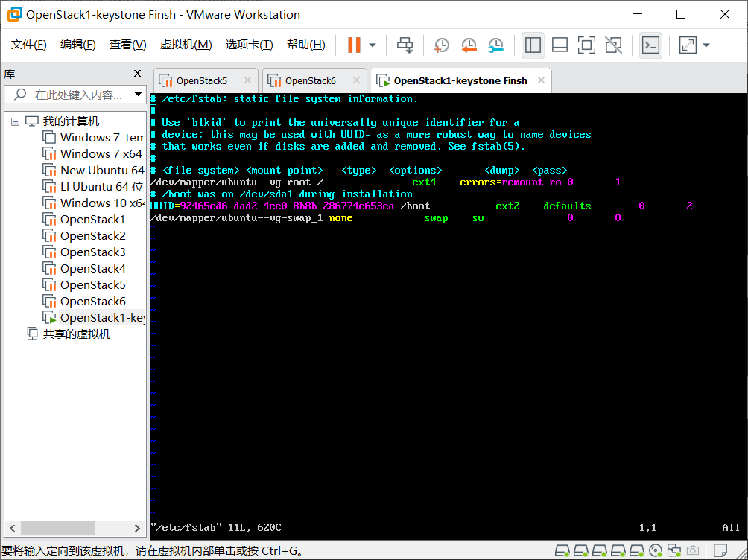Click the grayed camera status icon
Viewport: 748px width, 560px height.
693,551
